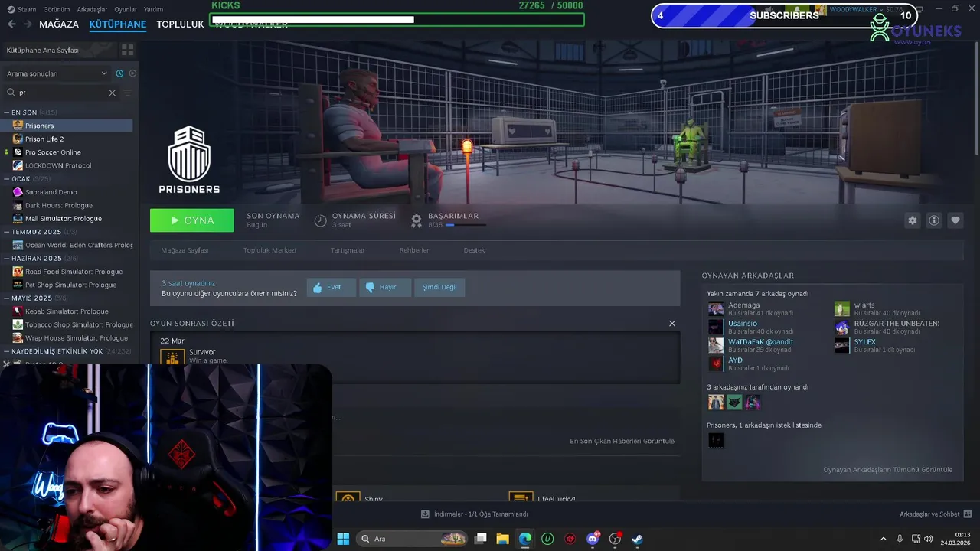Open İndirmeler download status
This screenshot has height=551, width=980.
475,514
